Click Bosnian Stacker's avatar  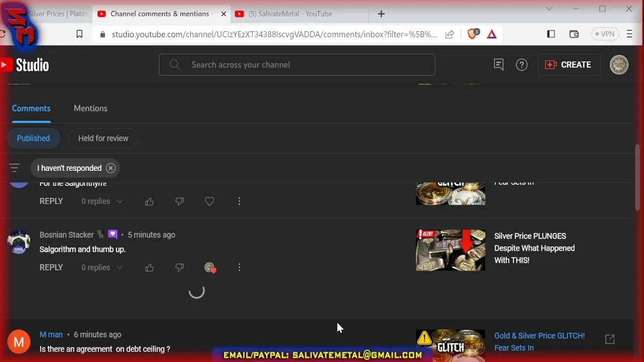point(19,242)
